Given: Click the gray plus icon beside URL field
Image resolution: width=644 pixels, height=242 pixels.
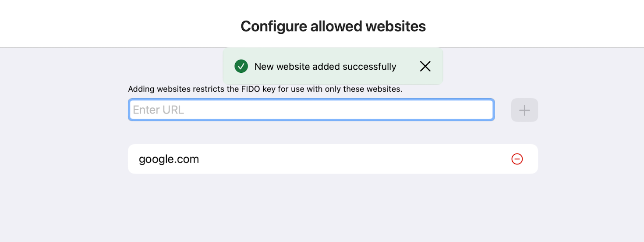Looking at the screenshot, I should tap(524, 110).
